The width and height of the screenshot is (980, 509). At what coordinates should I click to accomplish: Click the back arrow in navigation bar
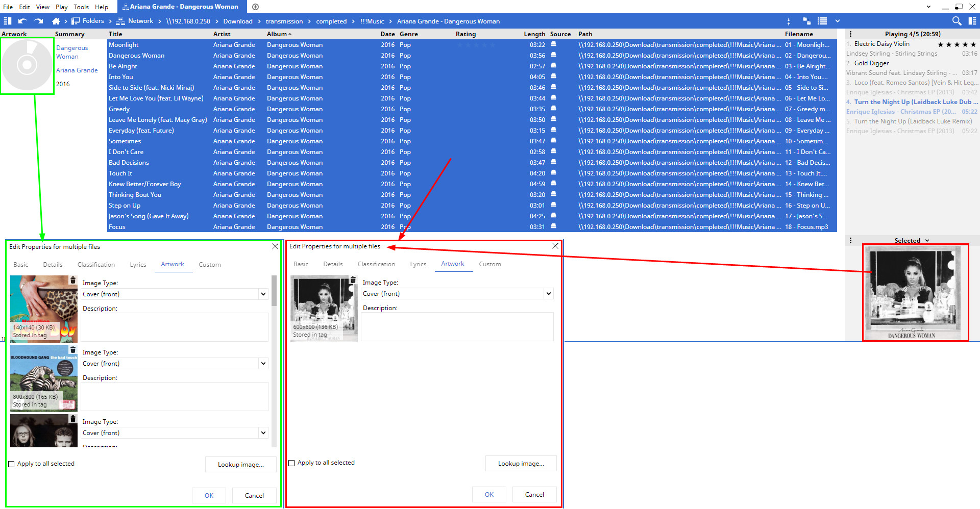22,21
